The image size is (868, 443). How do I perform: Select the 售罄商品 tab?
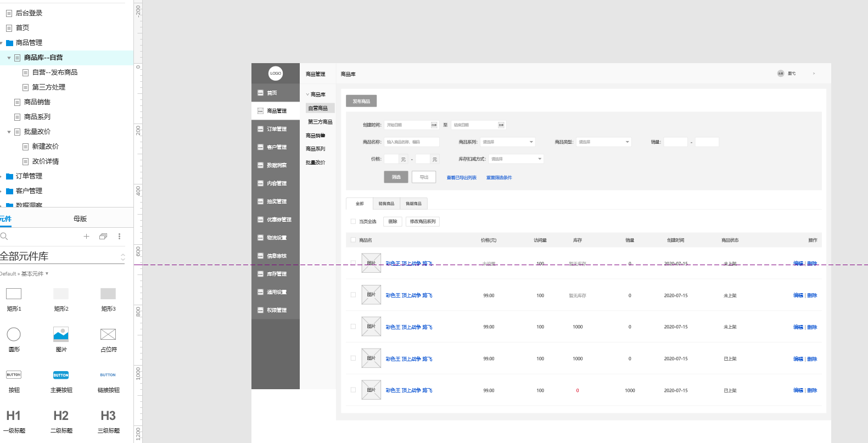[x=414, y=204]
